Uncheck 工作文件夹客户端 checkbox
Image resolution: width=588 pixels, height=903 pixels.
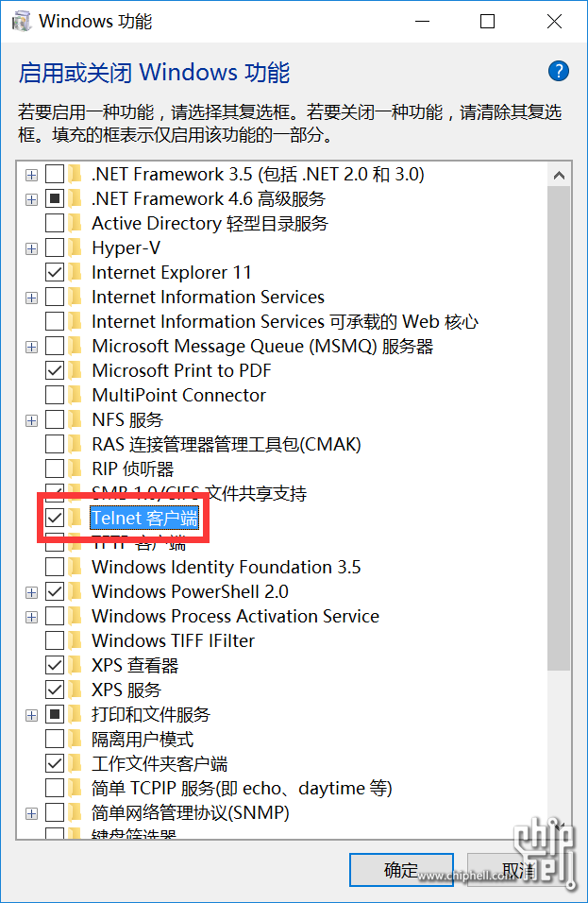pos(55,764)
